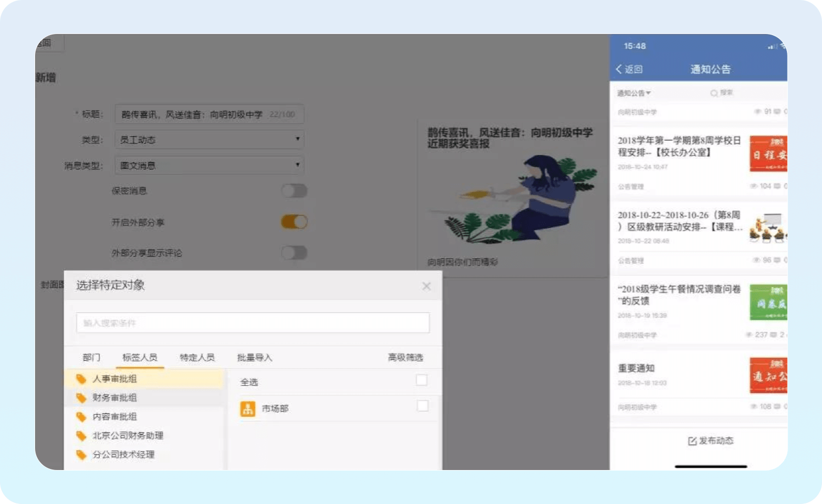Click the 发布动态 compose icon
Image resolution: width=822 pixels, height=504 pixels.
[x=692, y=441]
